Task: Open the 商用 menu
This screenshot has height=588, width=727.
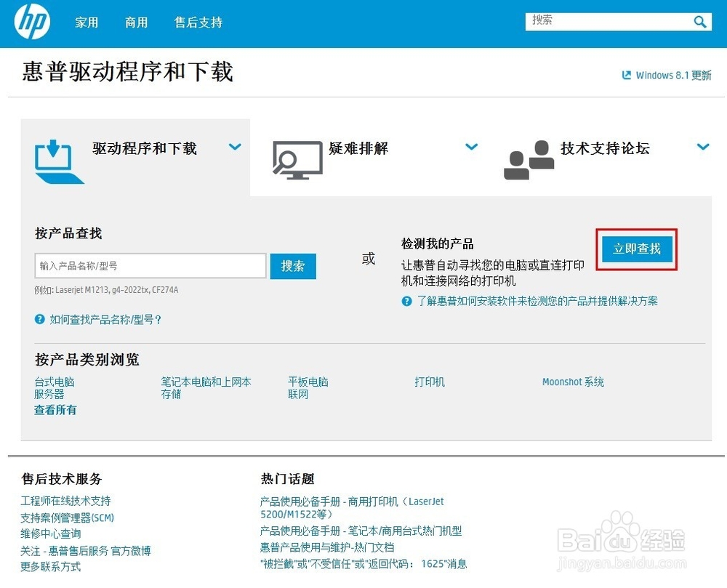Action: [x=137, y=23]
